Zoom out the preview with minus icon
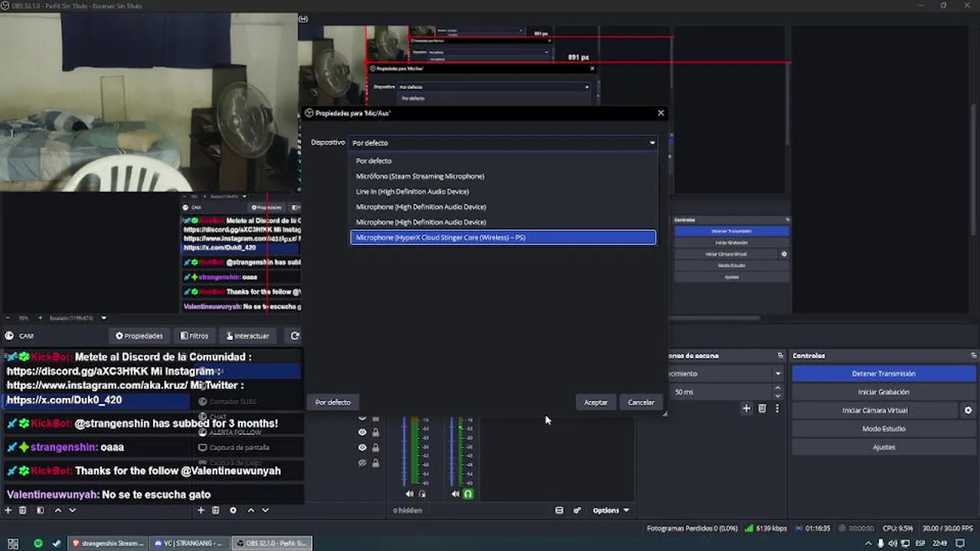This screenshot has width=980, height=551. click(x=8, y=318)
